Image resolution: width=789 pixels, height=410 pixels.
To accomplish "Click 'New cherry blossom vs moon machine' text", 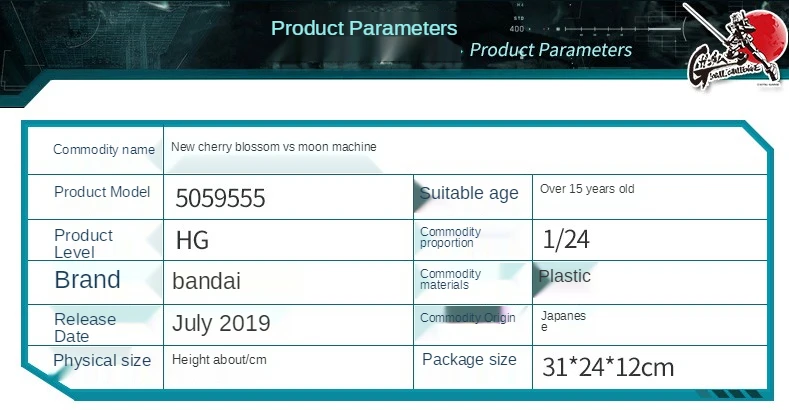I will (x=274, y=147).
